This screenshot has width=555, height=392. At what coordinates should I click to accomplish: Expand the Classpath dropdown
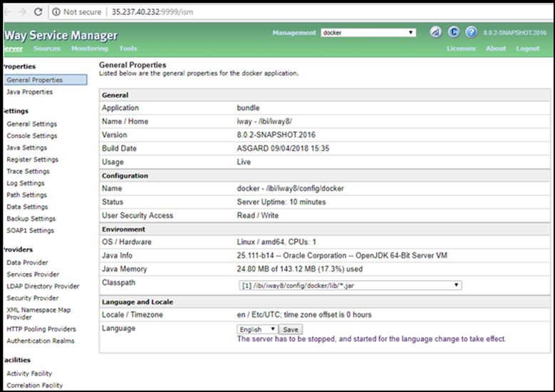point(351,285)
